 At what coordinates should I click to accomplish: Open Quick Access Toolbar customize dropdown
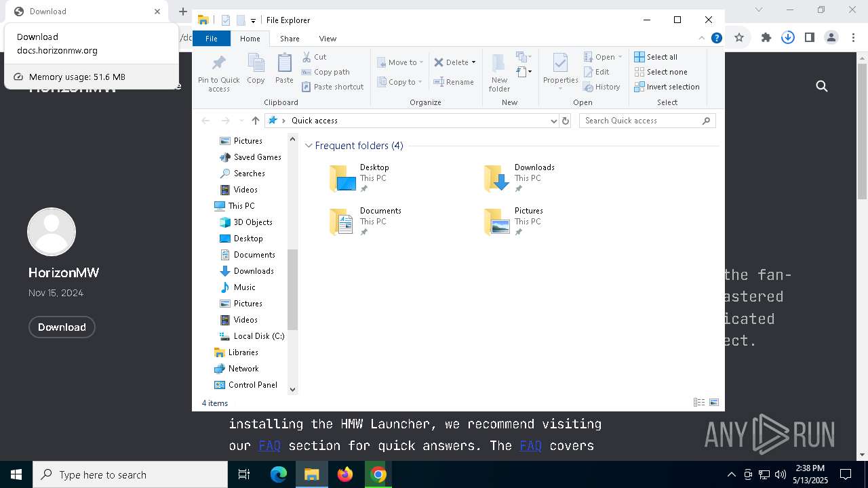point(253,21)
